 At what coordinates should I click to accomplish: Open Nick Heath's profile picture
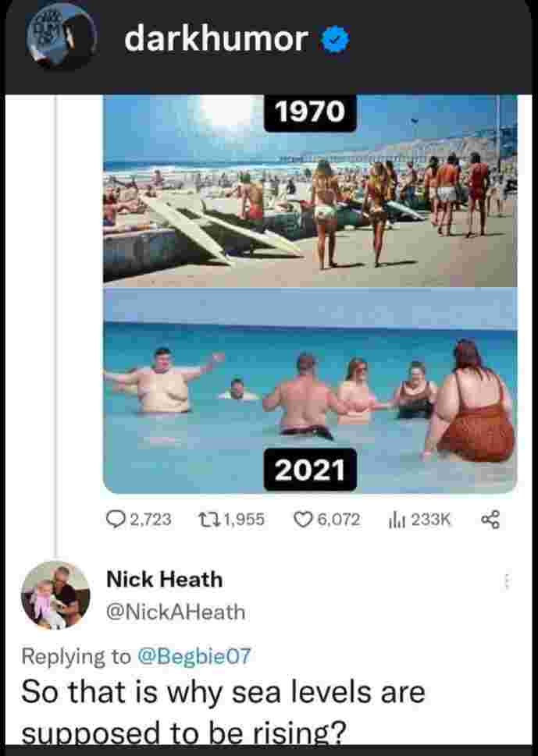point(55,595)
